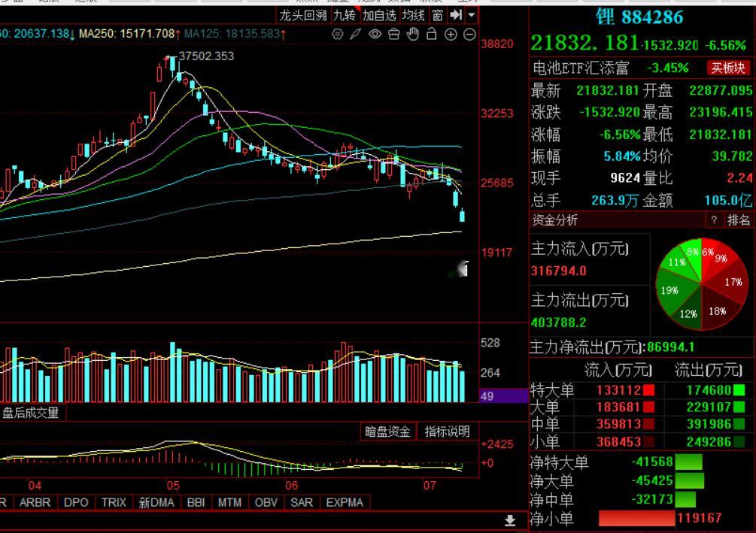
Task: Click the 九转 toolbar button
Action: pos(345,16)
